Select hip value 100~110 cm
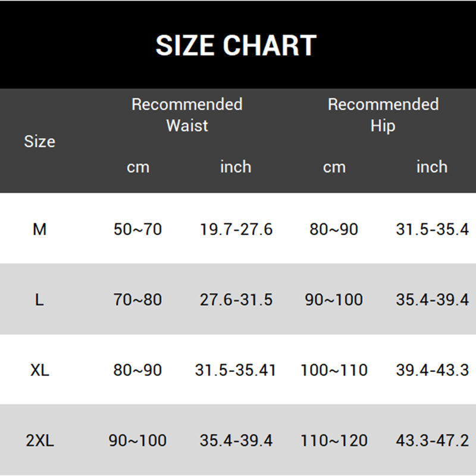This screenshot has height=476, width=476. coord(334,370)
